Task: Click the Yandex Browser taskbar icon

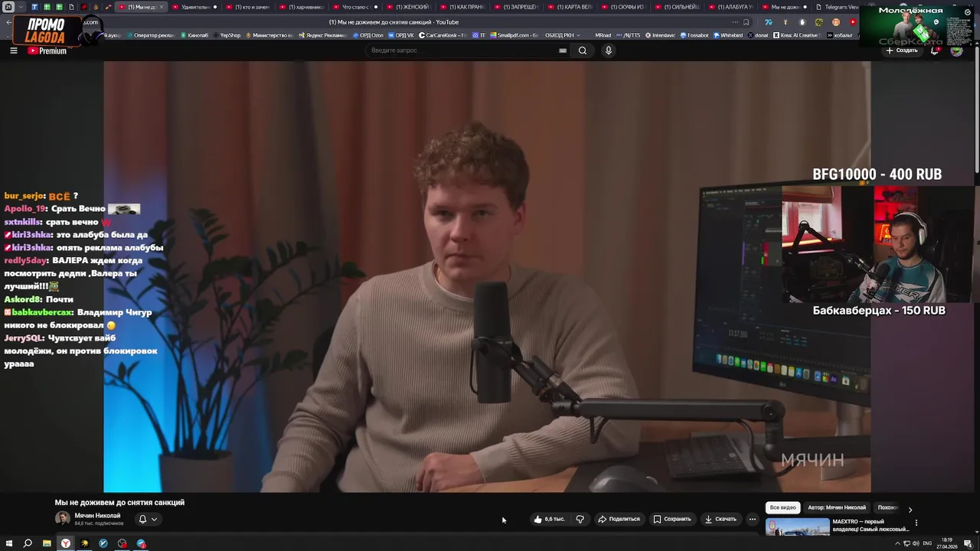Action: pyautogui.click(x=66, y=543)
